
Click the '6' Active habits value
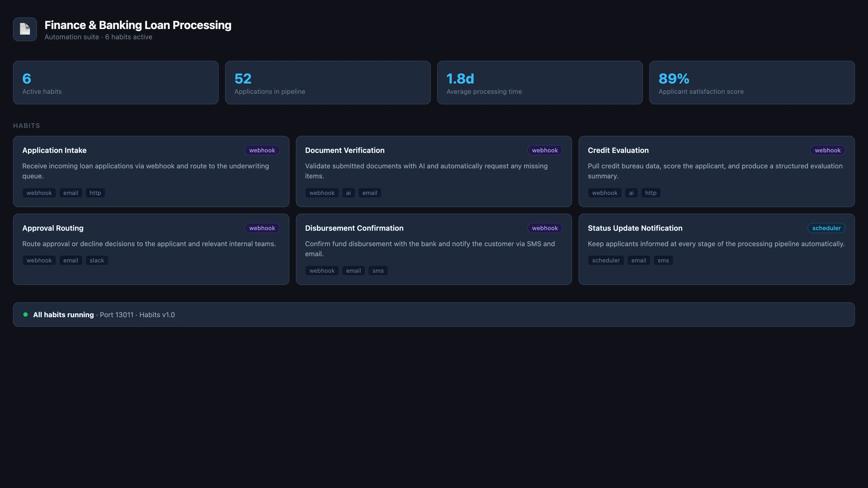pos(27,78)
